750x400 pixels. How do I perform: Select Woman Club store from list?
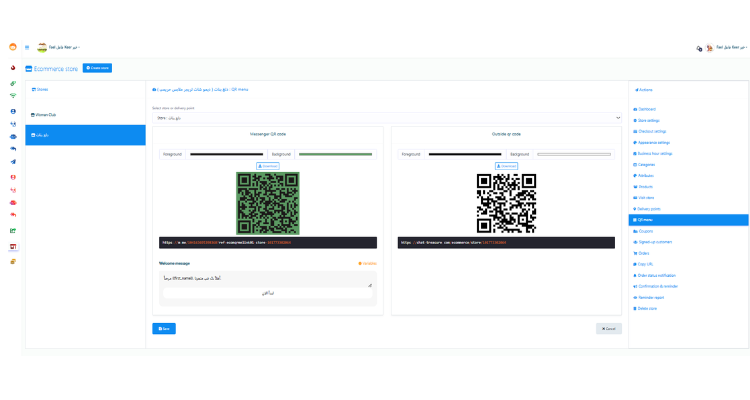pos(46,115)
